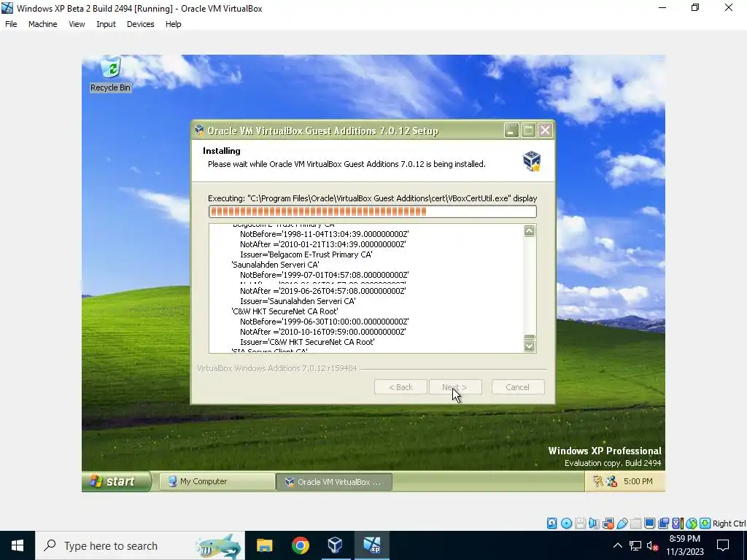Open host notification center
The image size is (747, 560).
coord(723,545)
